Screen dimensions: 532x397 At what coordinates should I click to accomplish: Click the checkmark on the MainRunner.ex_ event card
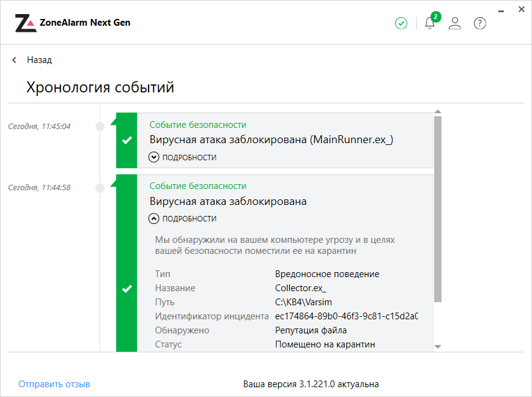click(x=127, y=140)
